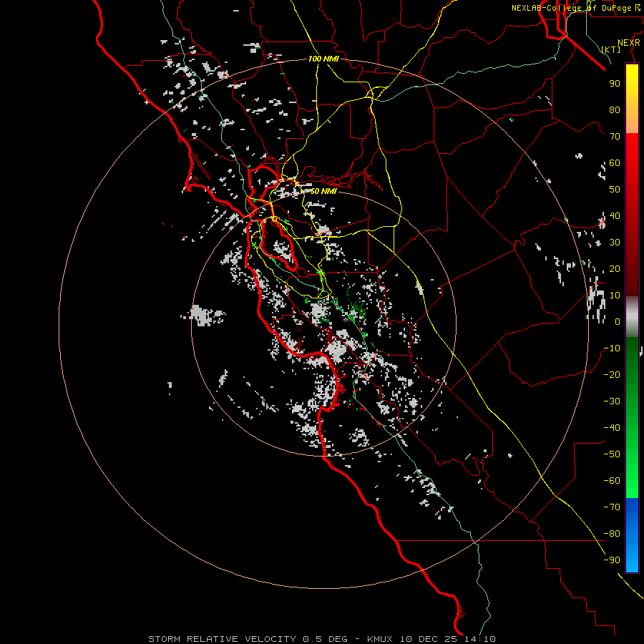Click the "0.5 DEG" elevation text in caption

pos(326,639)
